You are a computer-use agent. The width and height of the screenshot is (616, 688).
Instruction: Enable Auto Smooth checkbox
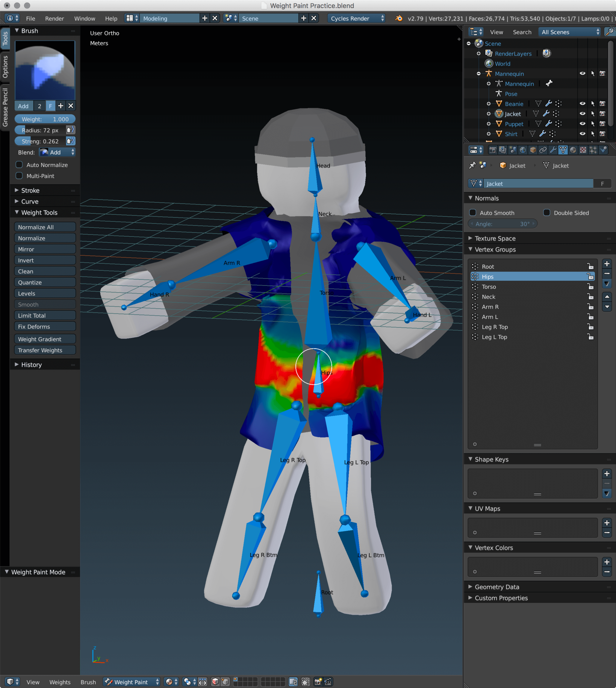[473, 213]
